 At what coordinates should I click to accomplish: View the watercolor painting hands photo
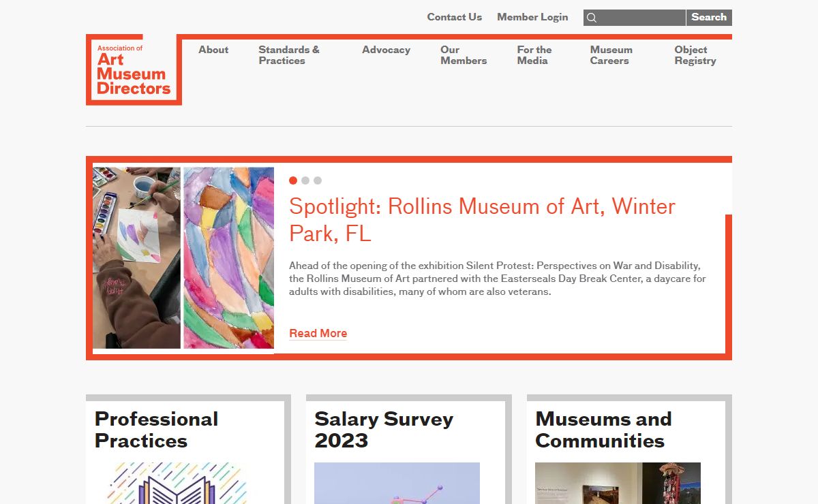[136, 258]
